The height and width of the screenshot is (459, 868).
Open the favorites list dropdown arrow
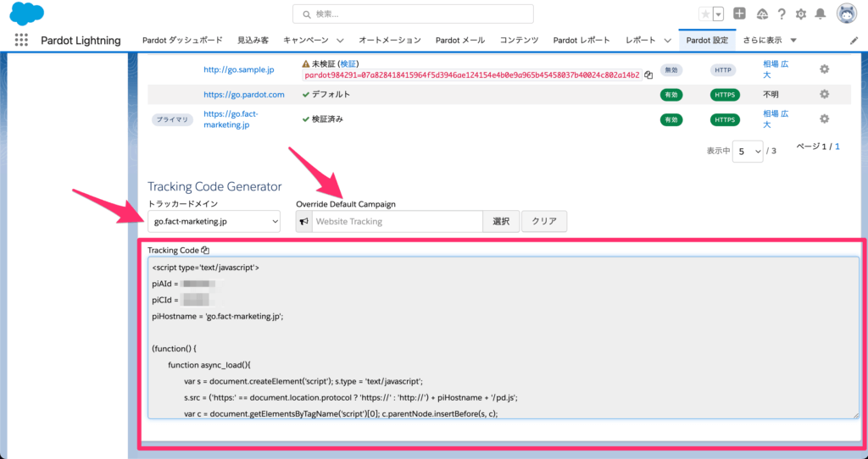(x=718, y=14)
